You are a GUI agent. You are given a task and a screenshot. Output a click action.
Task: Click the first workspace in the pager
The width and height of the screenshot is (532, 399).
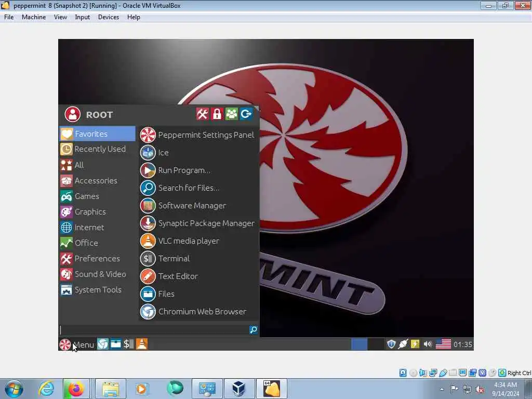click(359, 344)
